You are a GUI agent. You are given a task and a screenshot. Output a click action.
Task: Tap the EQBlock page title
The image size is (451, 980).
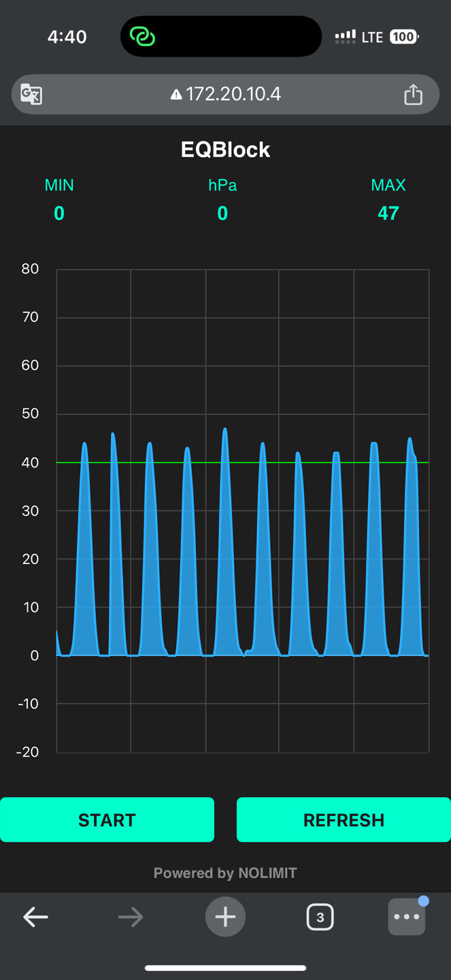225,150
